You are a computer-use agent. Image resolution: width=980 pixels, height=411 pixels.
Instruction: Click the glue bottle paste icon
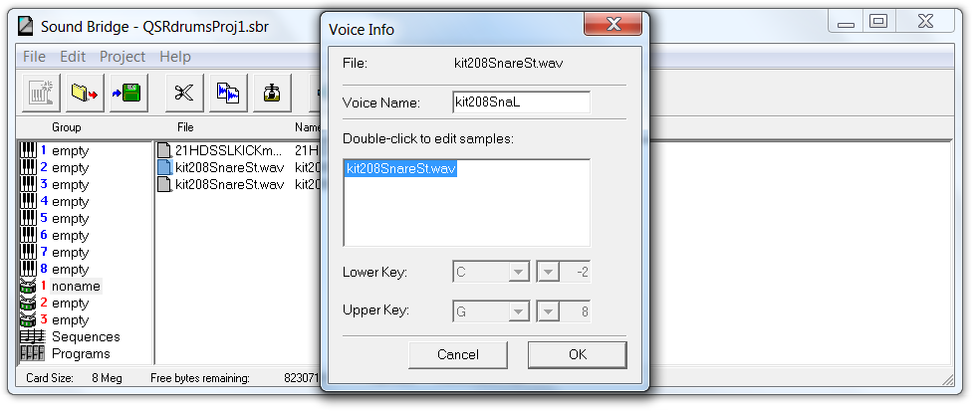click(272, 94)
